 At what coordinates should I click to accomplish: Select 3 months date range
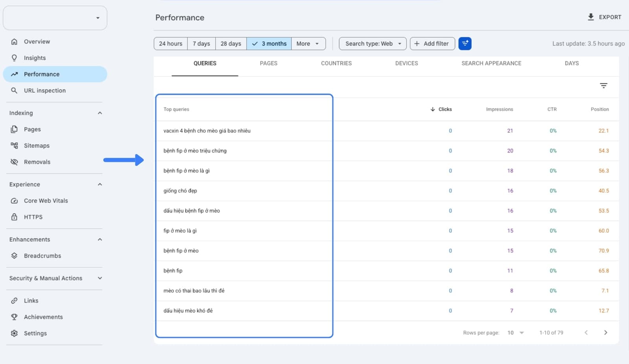click(269, 44)
